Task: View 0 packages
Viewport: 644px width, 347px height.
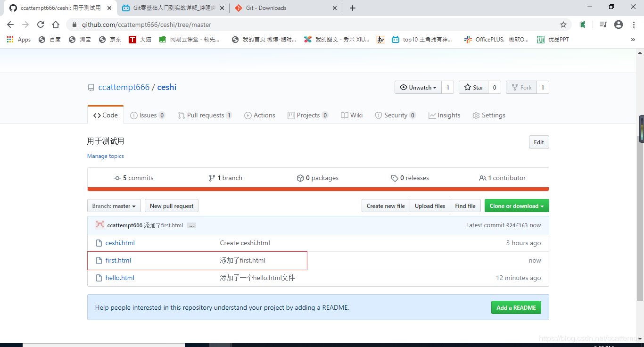Action: pos(318,178)
